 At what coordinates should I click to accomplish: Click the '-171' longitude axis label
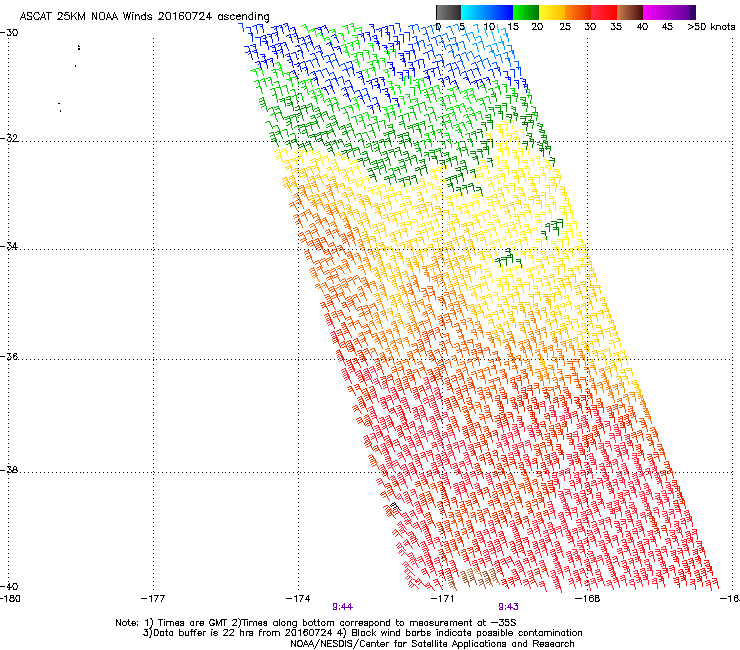tap(443, 599)
